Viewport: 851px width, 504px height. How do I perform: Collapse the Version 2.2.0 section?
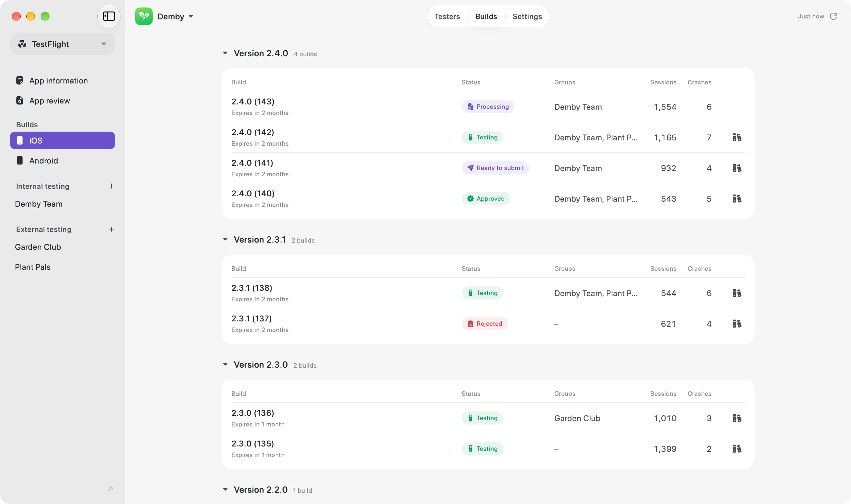(225, 489)
